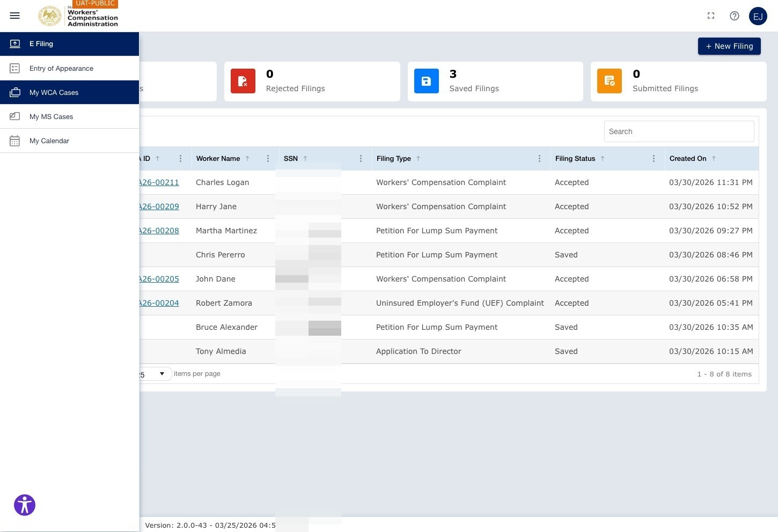Select the Martha Martinez worker name cell

226,231
